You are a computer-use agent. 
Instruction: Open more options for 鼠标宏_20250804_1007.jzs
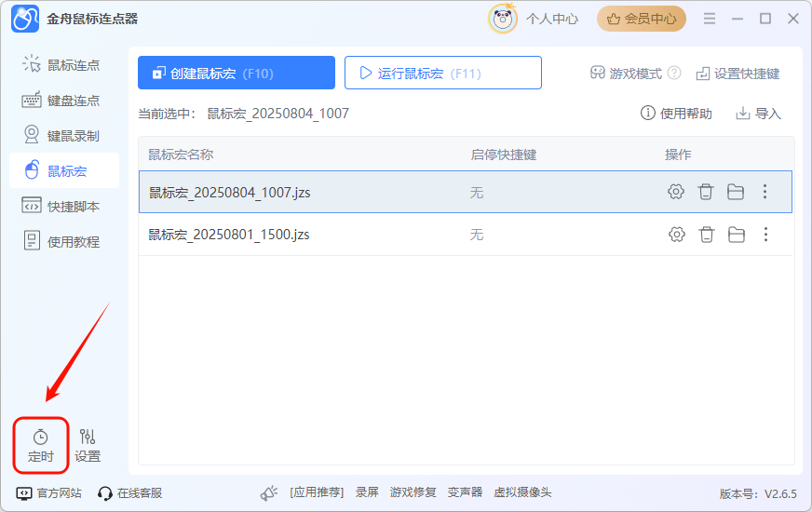(765, 192)
